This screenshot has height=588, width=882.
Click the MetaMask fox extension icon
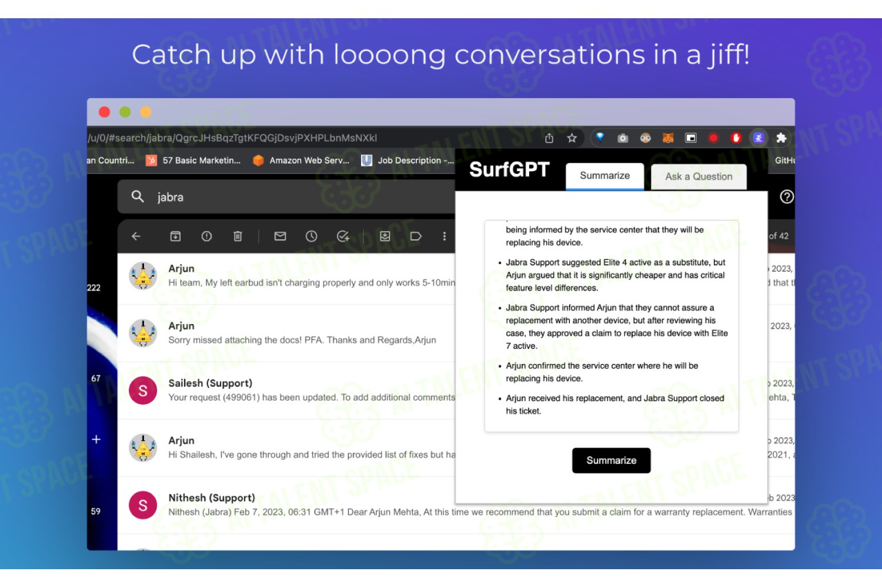click(668, 138)
